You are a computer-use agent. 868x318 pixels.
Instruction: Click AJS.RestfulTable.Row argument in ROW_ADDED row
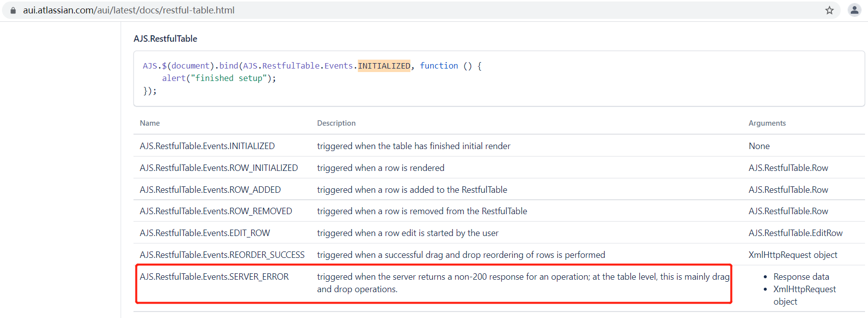click(789, 190)
